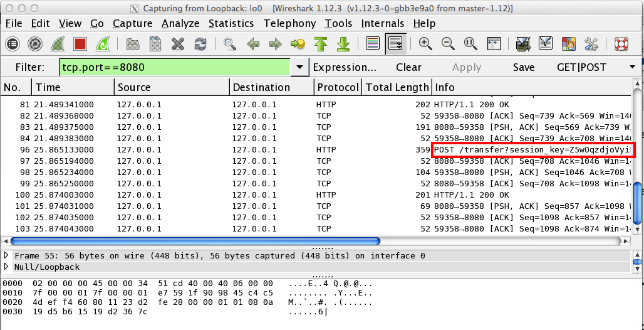Click the Clear filter button

tap(408, 67)
